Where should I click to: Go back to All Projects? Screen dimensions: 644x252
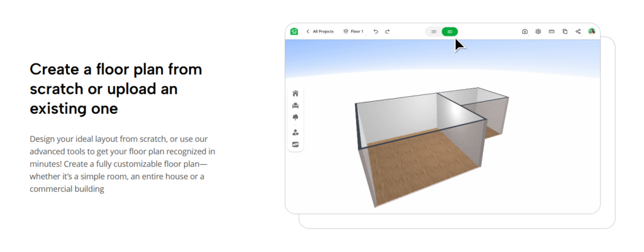coord(320,31)
